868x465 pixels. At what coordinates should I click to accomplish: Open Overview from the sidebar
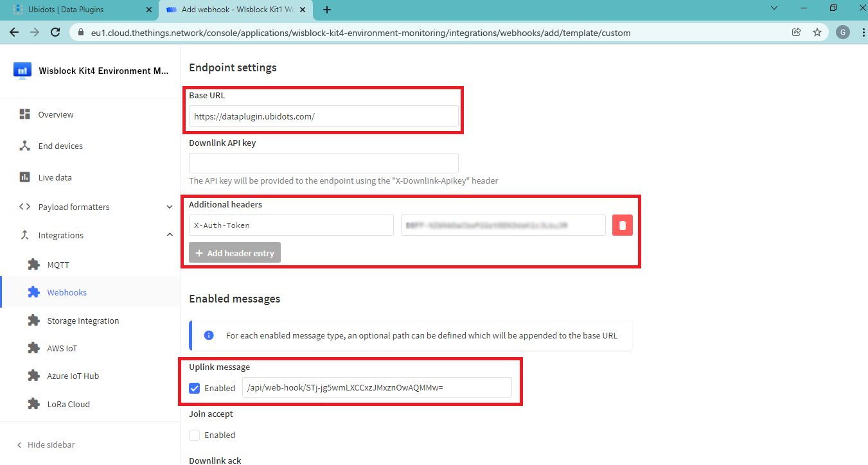click(55, 115)
